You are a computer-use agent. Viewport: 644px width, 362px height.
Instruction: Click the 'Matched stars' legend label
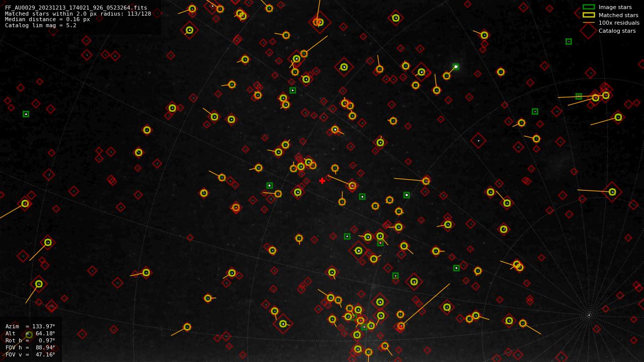[618, 15]
